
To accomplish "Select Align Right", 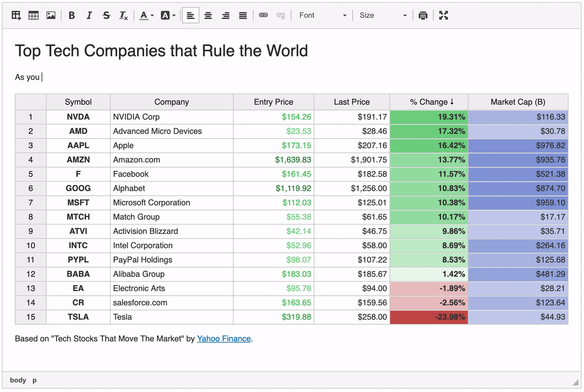I will (226, 15).
